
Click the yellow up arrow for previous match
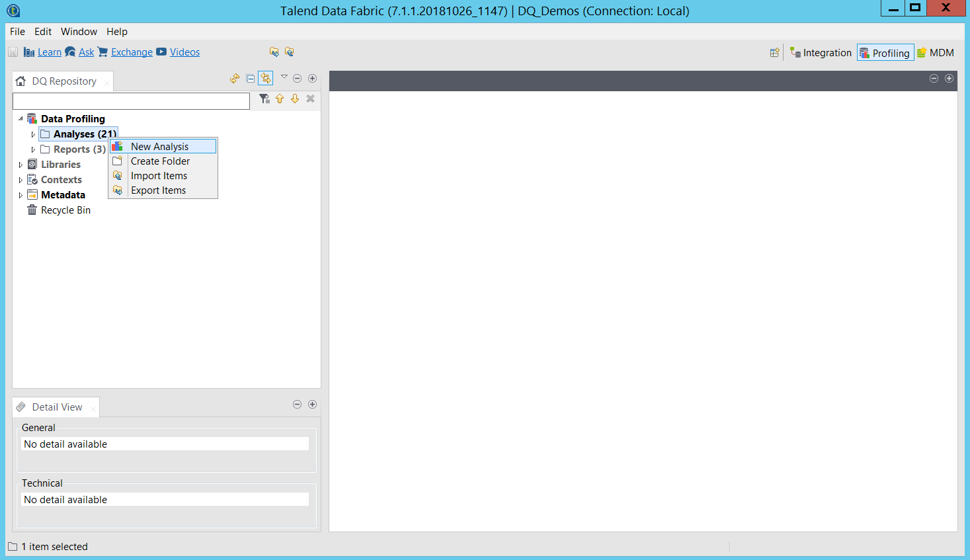280,99
